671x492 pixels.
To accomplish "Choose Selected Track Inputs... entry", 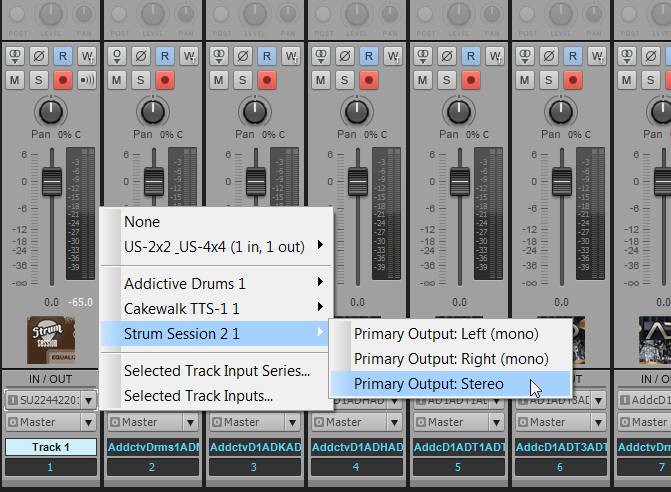I will [x=216, y=396].
